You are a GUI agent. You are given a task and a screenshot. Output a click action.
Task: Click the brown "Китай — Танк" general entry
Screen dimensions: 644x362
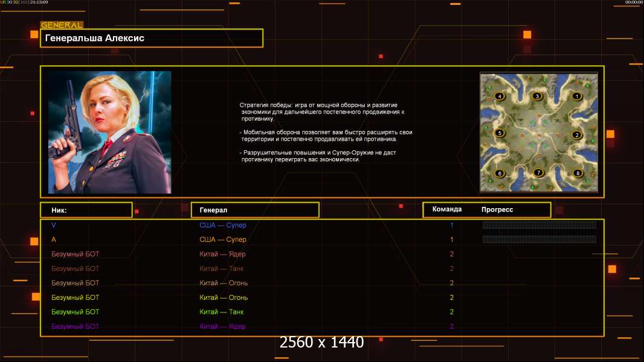[x=221, y=268]
